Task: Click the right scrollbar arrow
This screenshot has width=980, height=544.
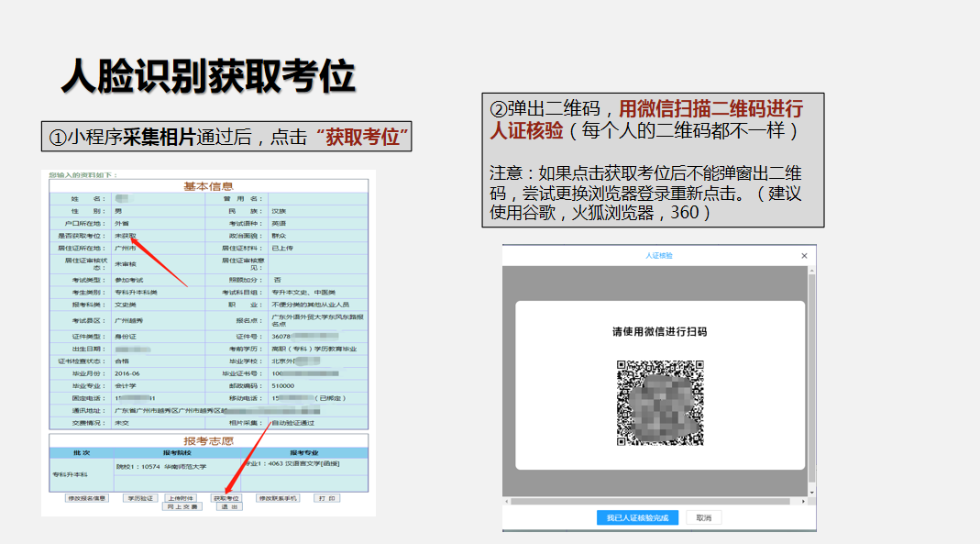Action: coord(804,501)
